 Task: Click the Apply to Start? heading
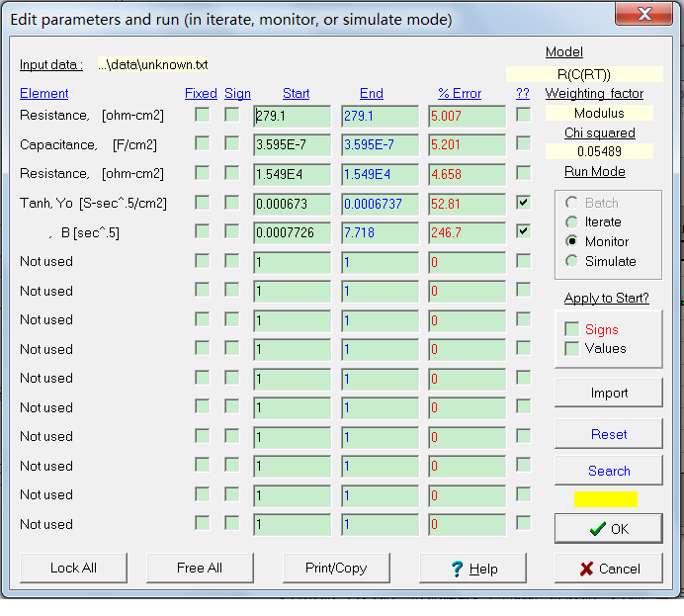pyautogui.click(x=606, y=298)
